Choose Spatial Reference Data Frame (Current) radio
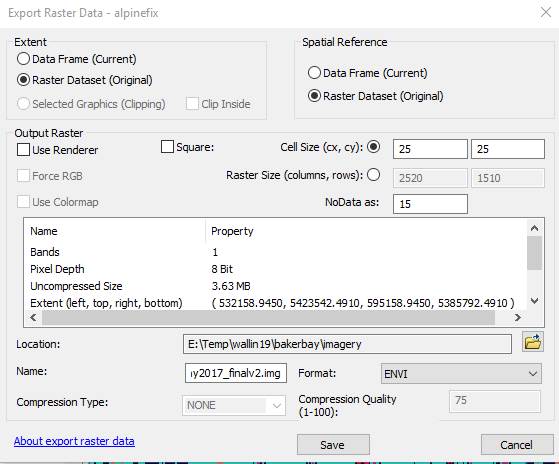Viewport: 559px width, 464px height. [314, 73]
